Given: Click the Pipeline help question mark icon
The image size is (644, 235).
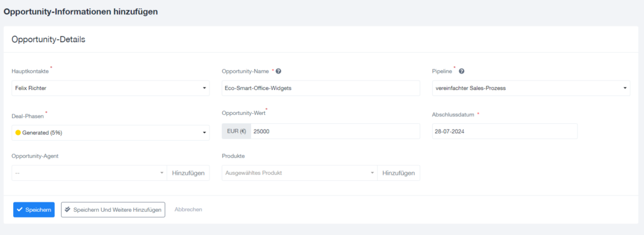Looking at the screenshot, I should 462,71.
